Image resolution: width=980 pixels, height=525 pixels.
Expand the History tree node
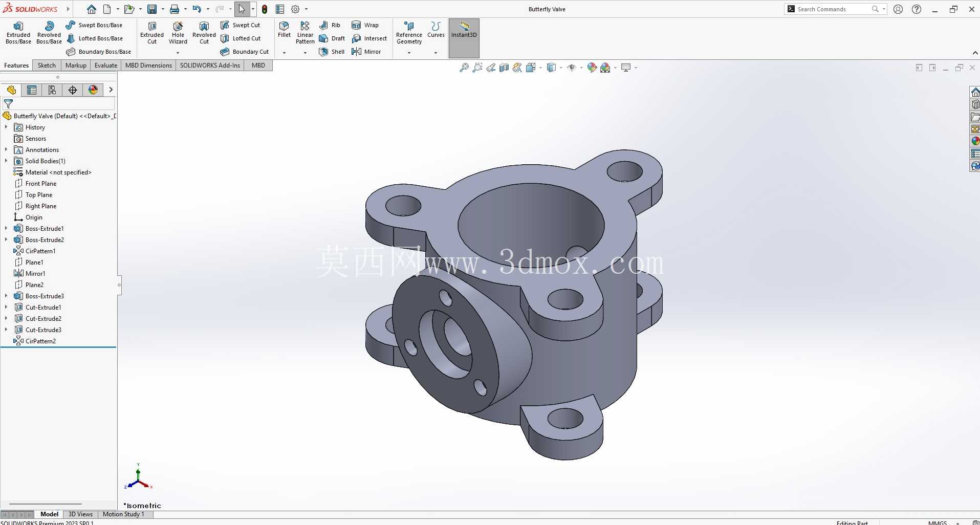[x=6, y=127]
